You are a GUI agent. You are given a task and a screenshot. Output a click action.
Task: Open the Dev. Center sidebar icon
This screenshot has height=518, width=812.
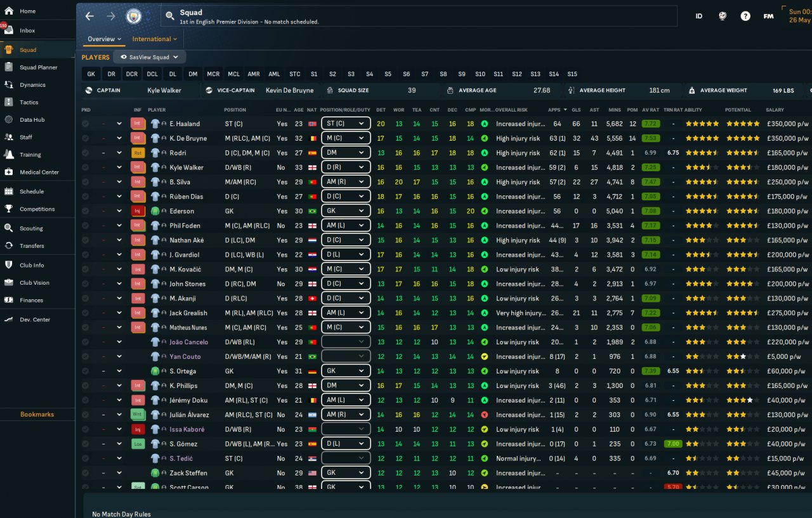(8, 320)
